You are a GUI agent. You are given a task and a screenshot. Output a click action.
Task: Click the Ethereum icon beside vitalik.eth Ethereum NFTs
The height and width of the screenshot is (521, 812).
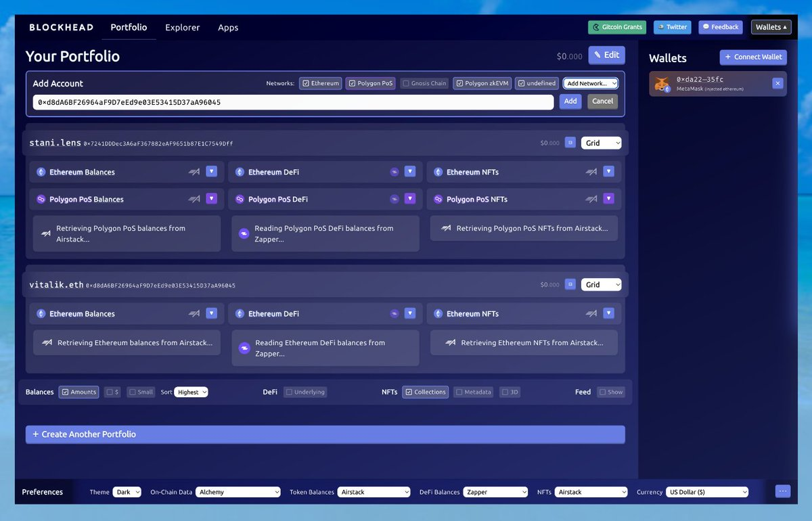click(438, 313)
